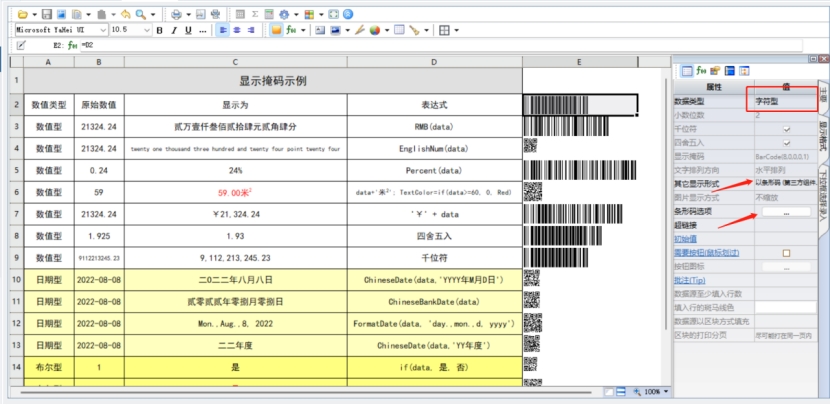Click the borders grid icon
Screen dimensions: 830x405
444,30
